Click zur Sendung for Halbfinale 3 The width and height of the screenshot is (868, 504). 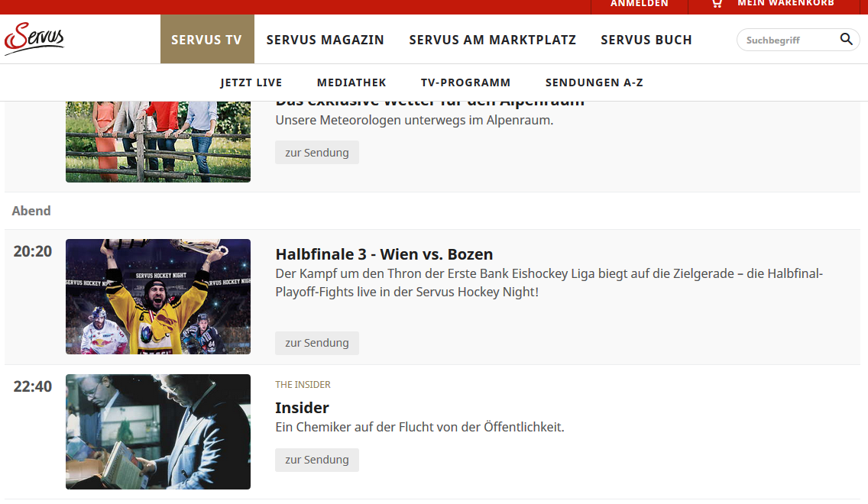pyautogui.click(x=316, y=343)
